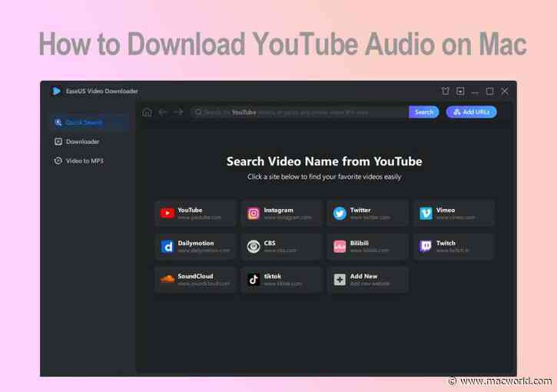Open the Instagram site tile

pos(282,213)
